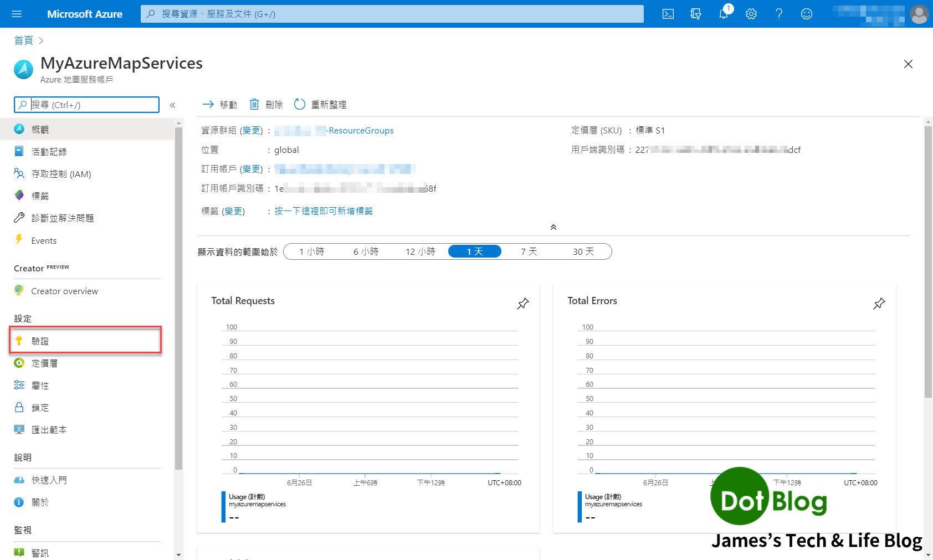The height and width of the screenshot is (560, 933).
Task: Open portal settings gear menu
Action: [x=751, y=14]
